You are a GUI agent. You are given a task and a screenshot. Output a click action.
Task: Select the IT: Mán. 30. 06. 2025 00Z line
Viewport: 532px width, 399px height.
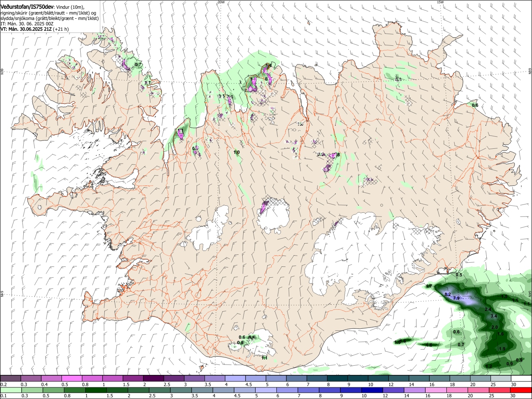coord(27,24)
